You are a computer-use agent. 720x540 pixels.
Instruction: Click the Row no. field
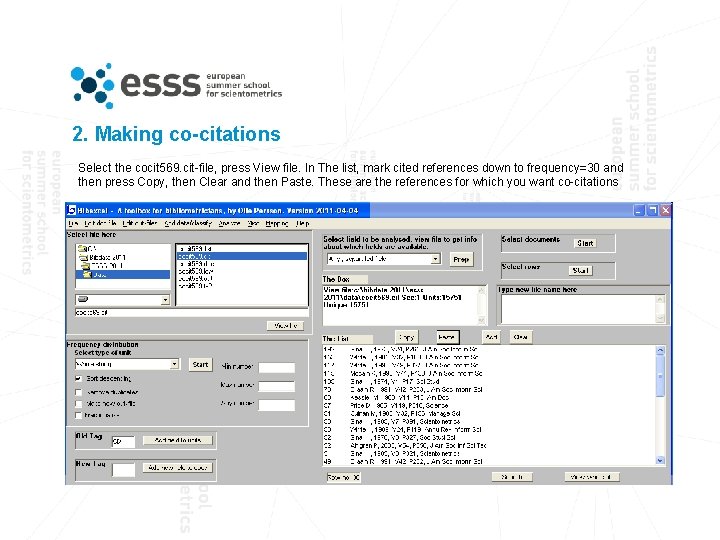pos(343,478)
